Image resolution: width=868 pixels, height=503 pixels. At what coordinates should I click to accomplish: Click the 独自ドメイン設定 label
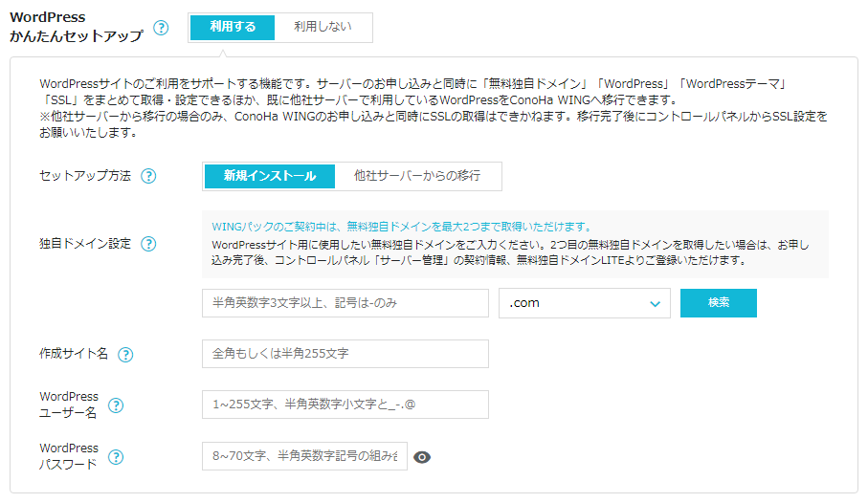tap(85, 244)
